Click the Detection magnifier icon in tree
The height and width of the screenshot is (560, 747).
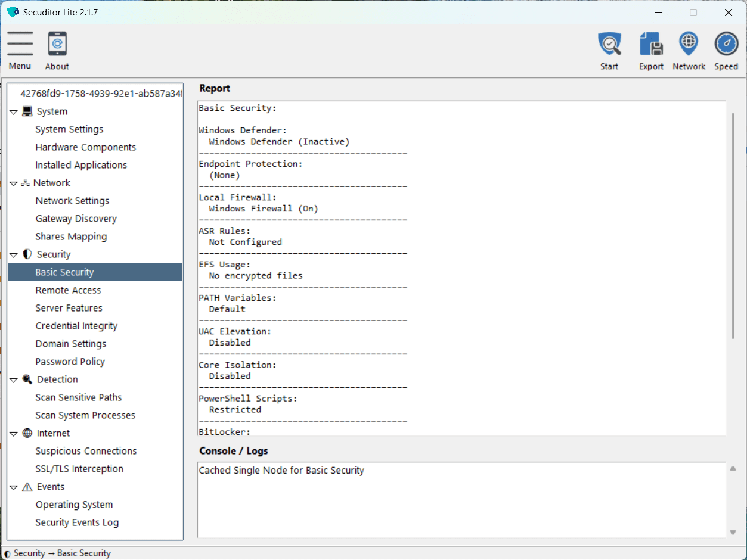[x=27, y=379]
